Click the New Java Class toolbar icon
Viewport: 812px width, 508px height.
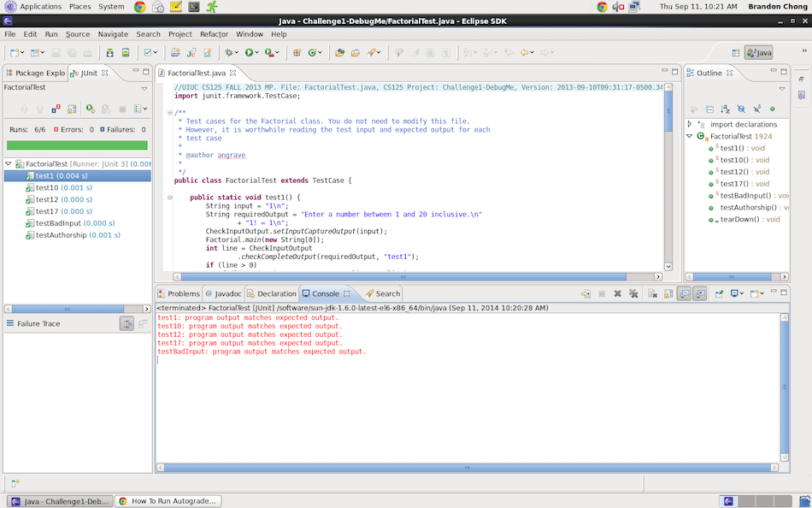coord(314,53)
